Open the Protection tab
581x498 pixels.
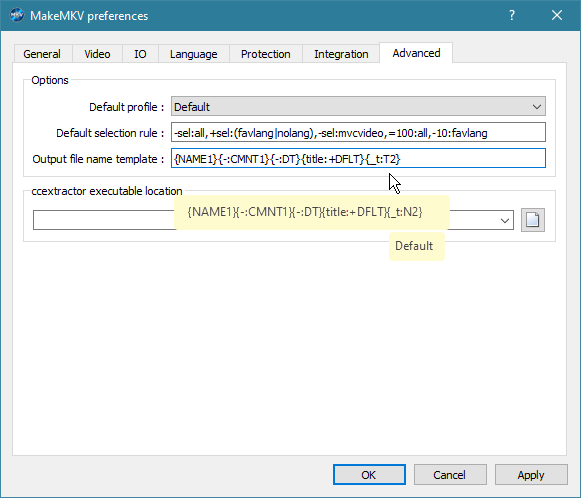(265, 54)
